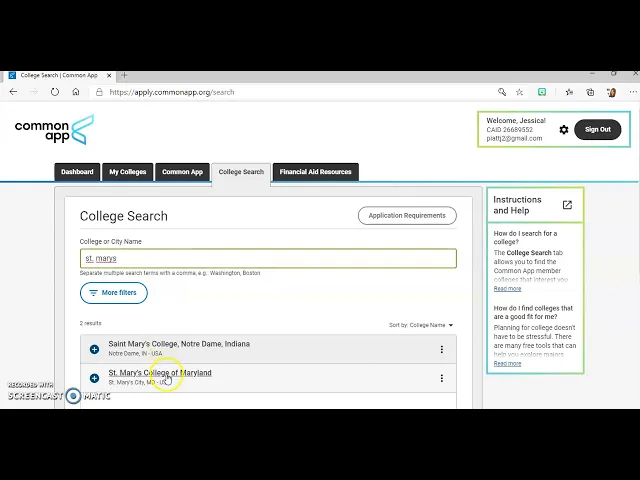
Task: Open the browser profile avatar
Action: 611,92
